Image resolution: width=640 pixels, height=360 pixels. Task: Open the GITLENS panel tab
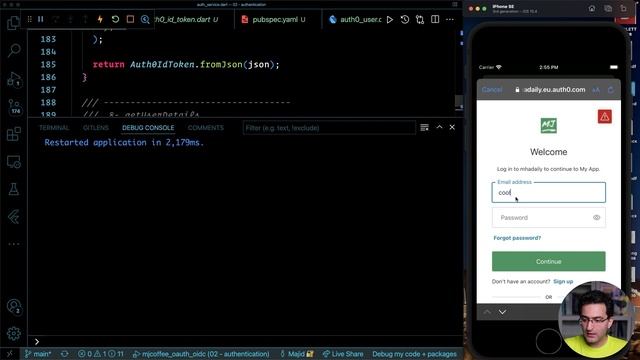coord(96,128)
